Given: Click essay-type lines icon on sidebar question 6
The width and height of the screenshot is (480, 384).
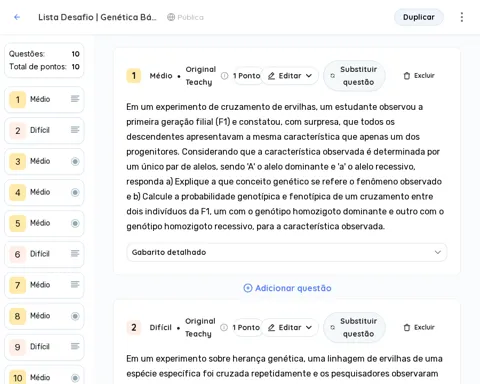Looking at the screenshot, I should click(75, 253).
